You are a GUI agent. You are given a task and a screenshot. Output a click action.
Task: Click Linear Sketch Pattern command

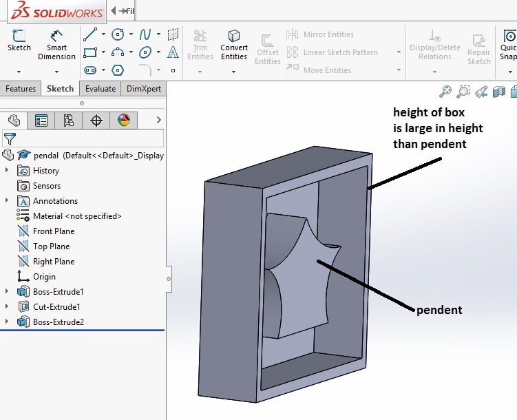tap(332, 52)
